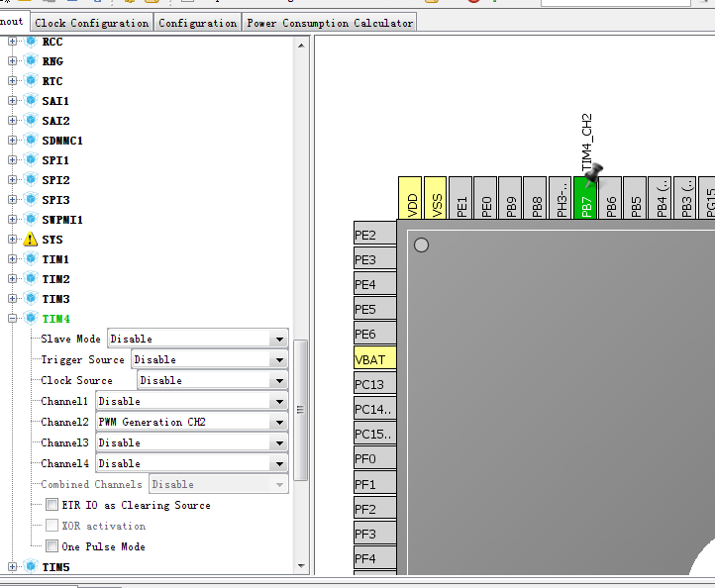Screen dimensions: 715x588
Task: Toggle the XOR activation checkbox
Action: click(51, 525)
